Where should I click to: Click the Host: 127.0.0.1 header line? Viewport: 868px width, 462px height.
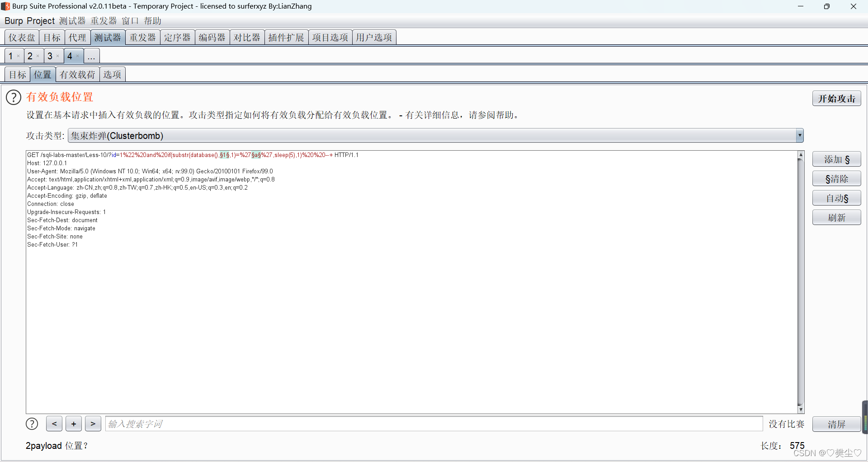(x=47, y=163)
